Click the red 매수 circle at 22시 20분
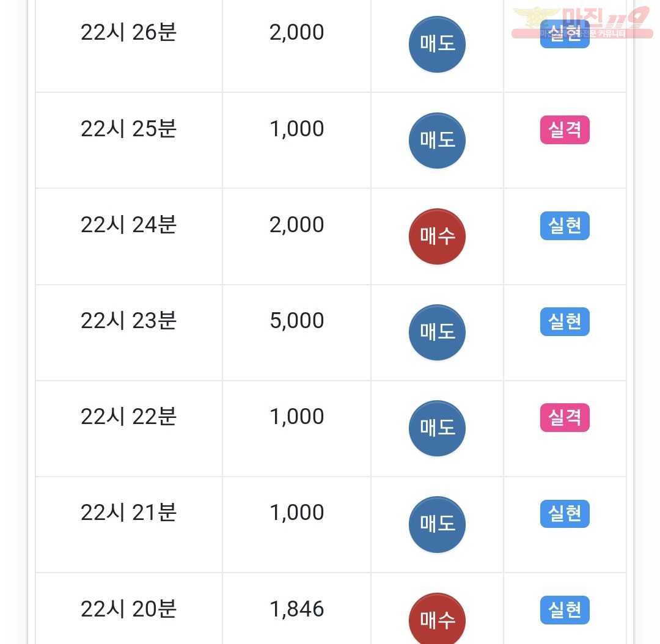This screenshot has width=660, height=644. (x=437, y=619)
